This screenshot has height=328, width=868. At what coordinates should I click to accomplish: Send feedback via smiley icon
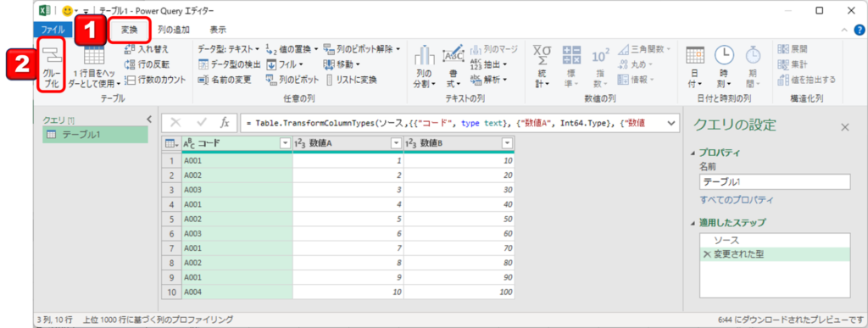point(68,10)
